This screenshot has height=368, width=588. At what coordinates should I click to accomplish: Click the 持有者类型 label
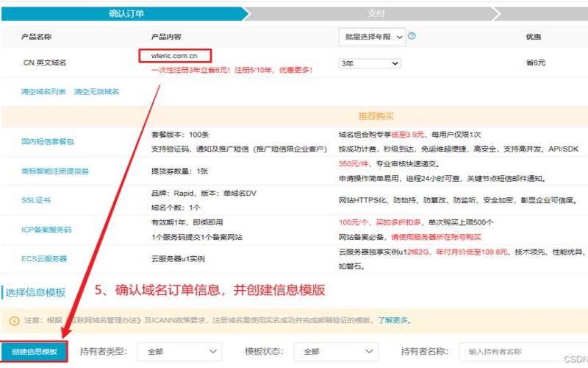pos(104,352)
